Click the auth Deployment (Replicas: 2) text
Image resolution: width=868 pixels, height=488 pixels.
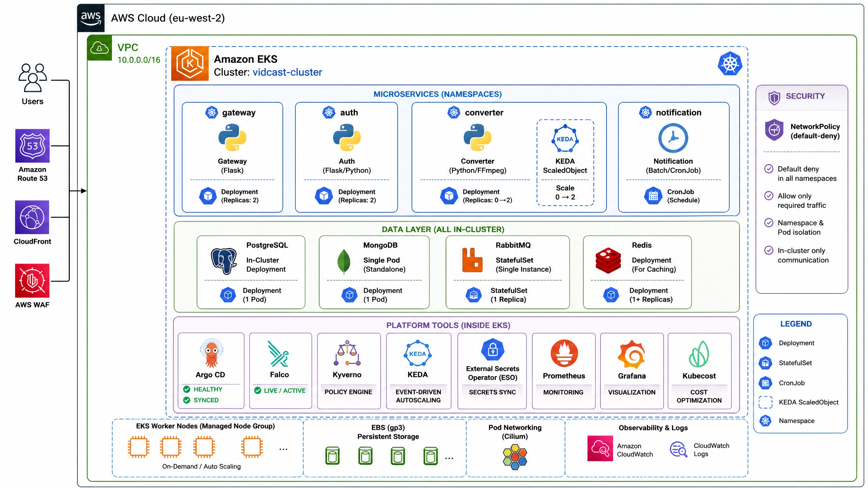click(357, 196)
